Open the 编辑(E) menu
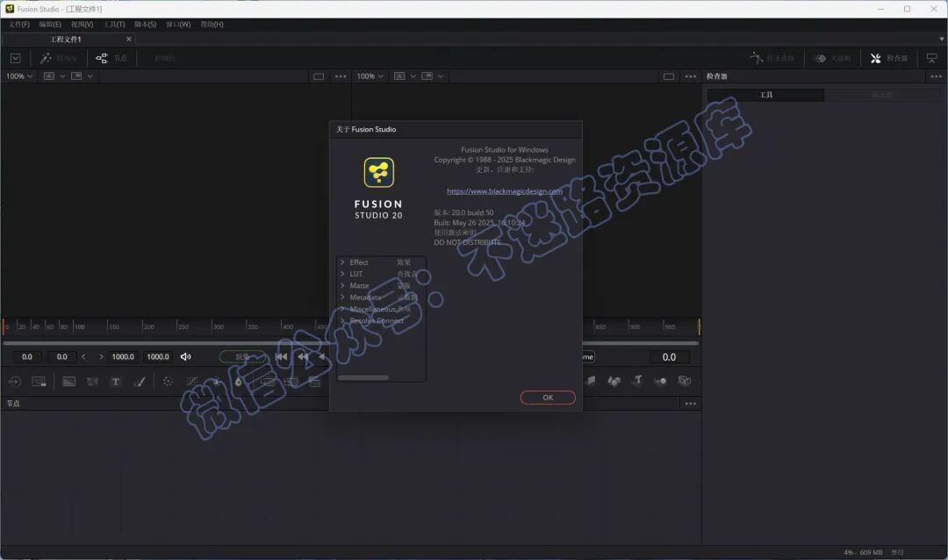948x560 pixels. 50,25
